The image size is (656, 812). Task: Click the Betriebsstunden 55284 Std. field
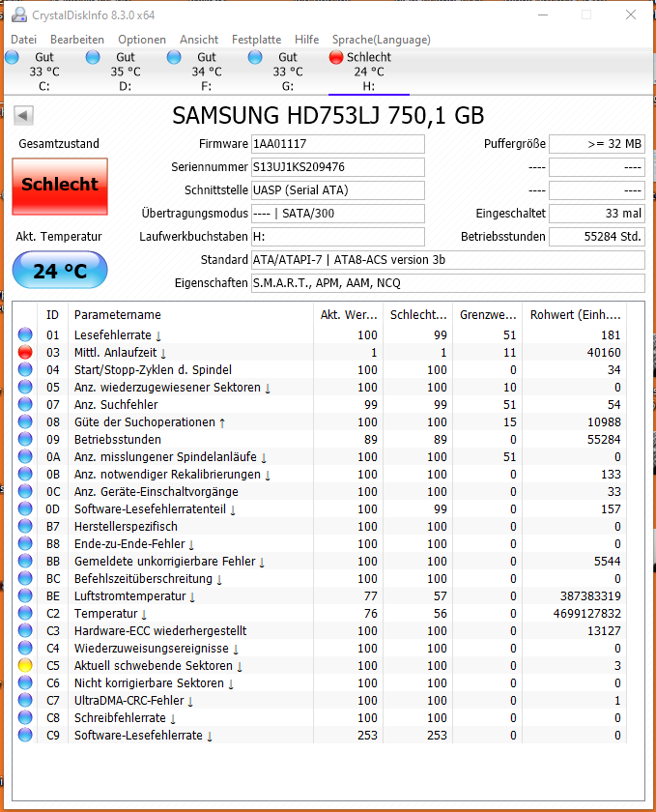(597, 237)
